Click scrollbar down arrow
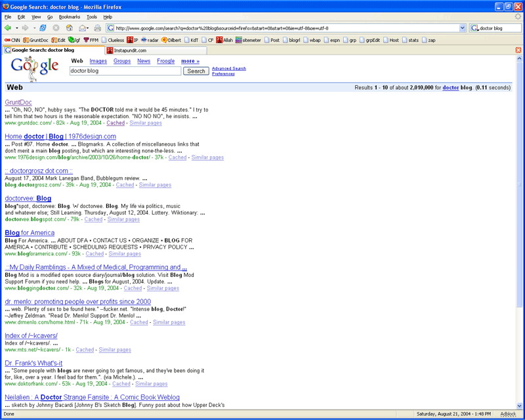Screen dimensions: 525x420 pos(519,406)
